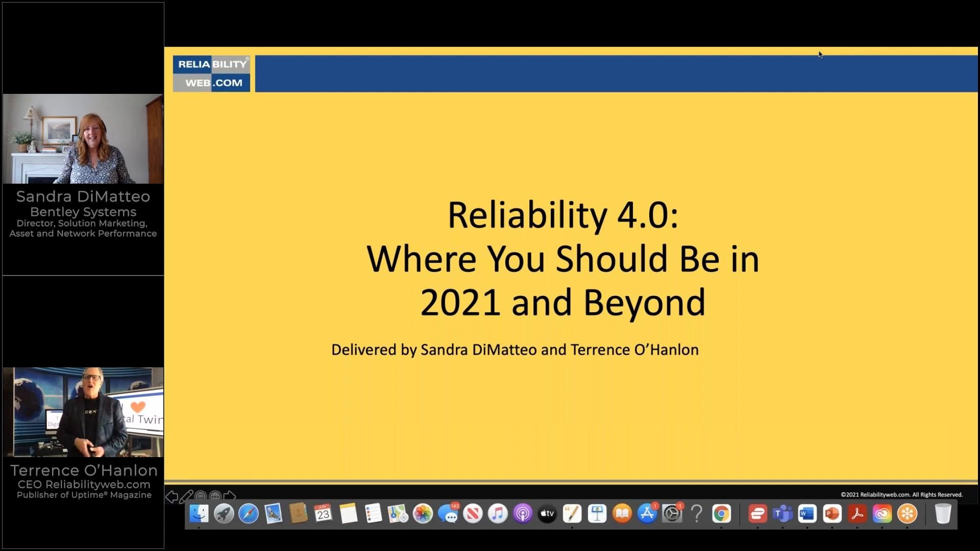Advance to next slide using forward arrow

[x=230, y=496]
